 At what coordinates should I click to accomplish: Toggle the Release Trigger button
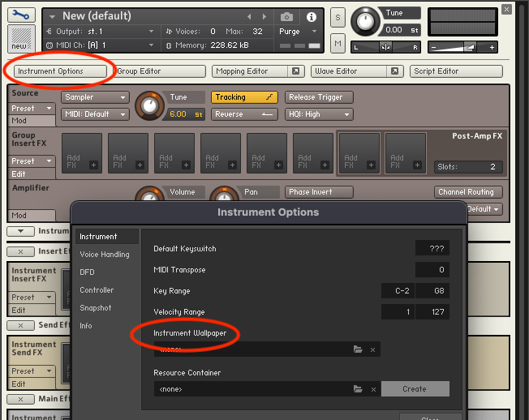319,97
